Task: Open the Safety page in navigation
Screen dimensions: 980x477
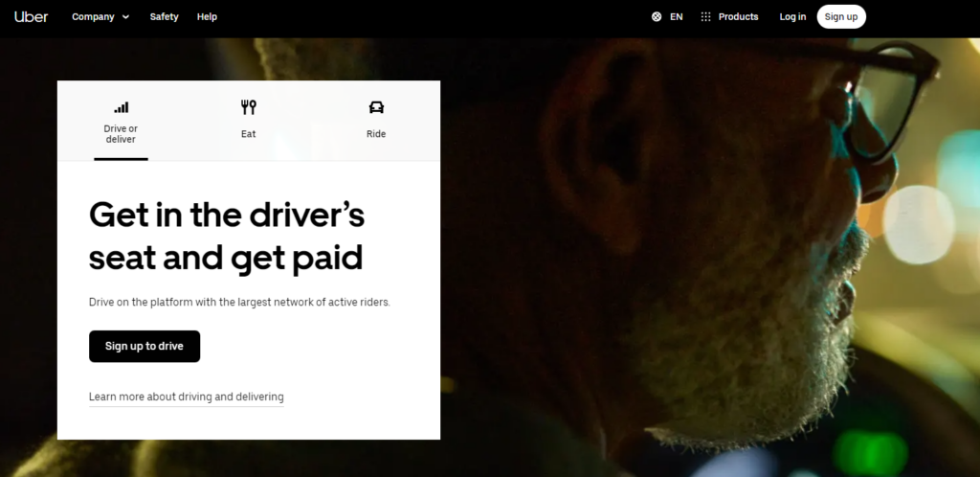Action: 164,16
